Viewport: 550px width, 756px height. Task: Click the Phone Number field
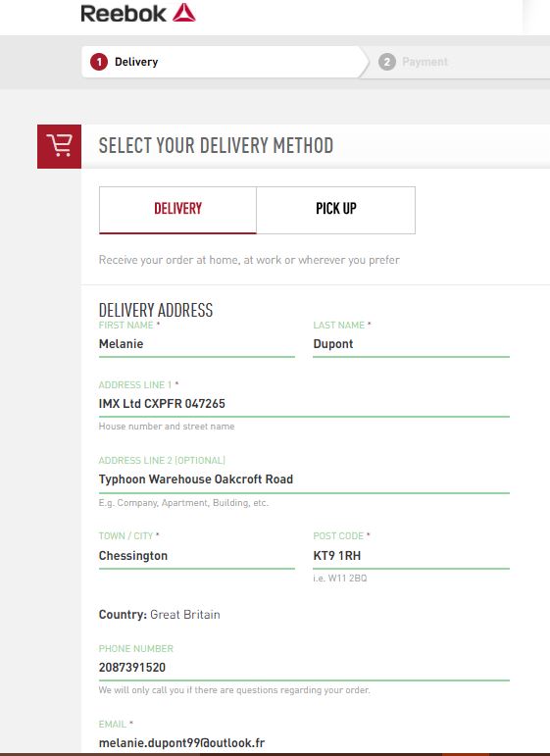pyautogui.click(x=304, y=669)
